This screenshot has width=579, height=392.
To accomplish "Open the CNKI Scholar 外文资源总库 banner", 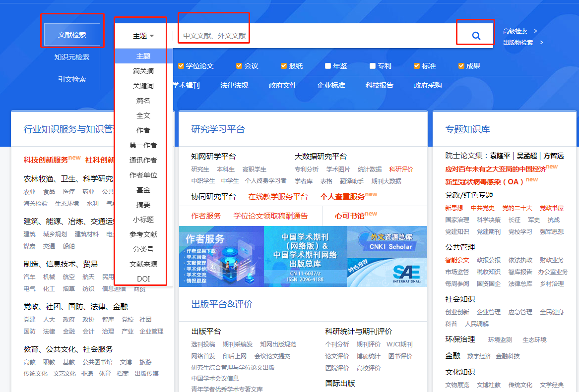I will click(387, 242).
